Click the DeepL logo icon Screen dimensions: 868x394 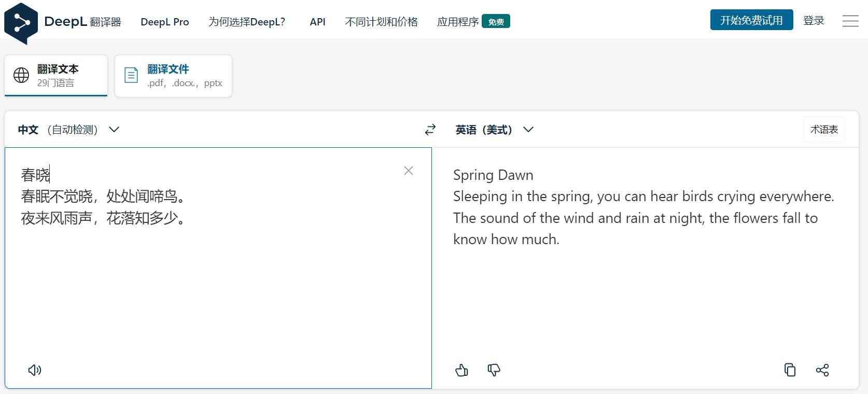click(21, 23)
